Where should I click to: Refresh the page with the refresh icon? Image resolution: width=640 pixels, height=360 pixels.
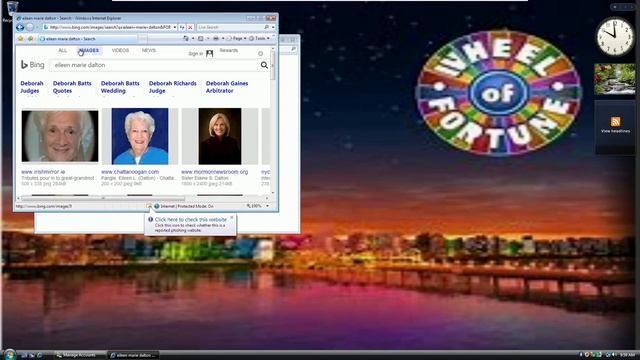[182, 27]
